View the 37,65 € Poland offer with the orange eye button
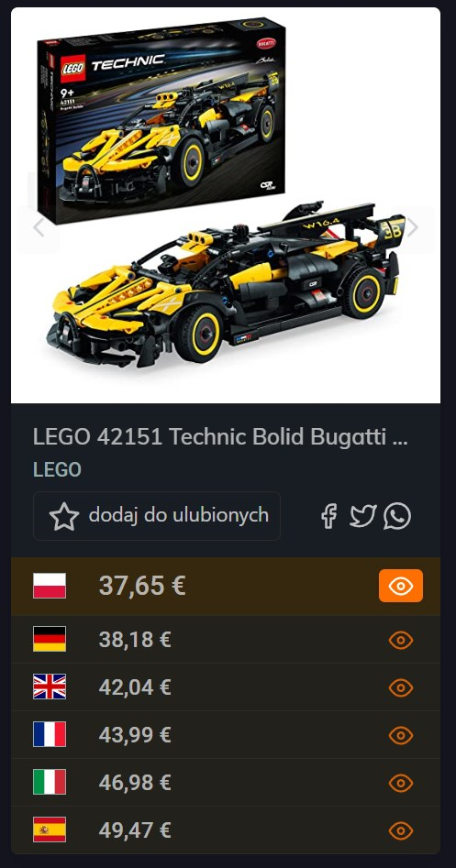The width and height of the screenshot is (456, 868). [x=401, y=586]
